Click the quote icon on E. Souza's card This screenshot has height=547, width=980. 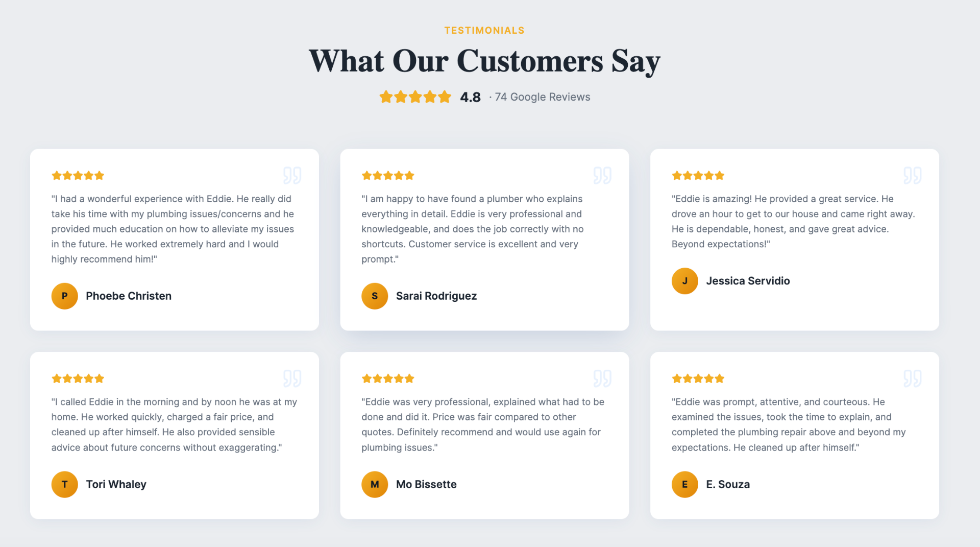tap(912, 378)
